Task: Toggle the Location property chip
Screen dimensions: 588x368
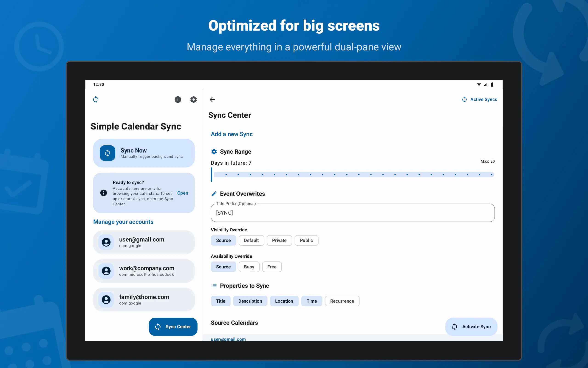Action: click(x=284, y=301)
